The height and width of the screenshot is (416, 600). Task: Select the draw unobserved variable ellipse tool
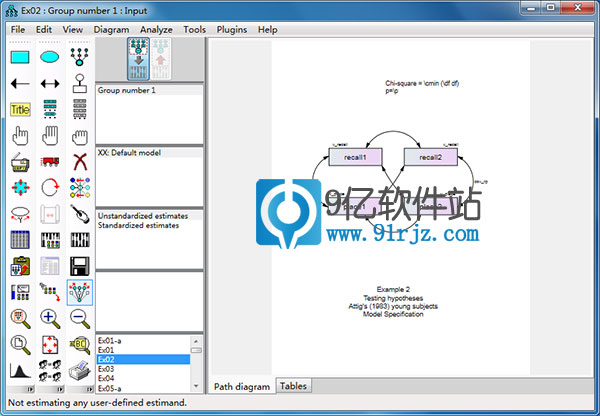50,57
